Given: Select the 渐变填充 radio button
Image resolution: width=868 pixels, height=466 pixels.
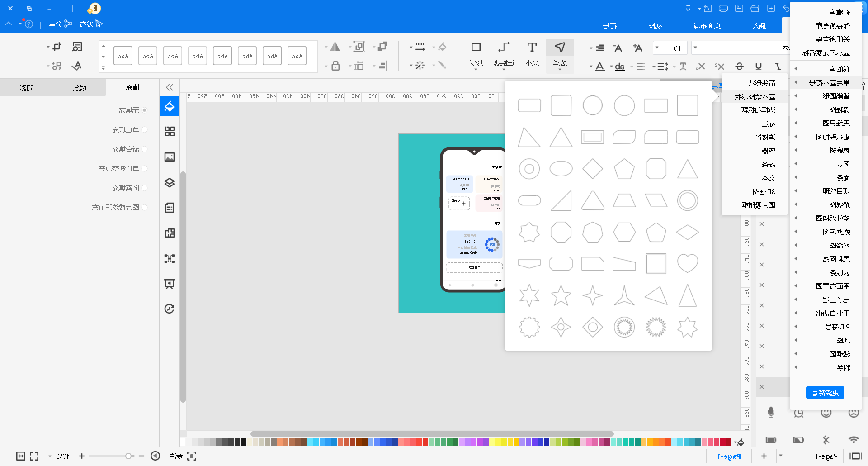Looking at the screenshot, I should pyautogui.click(x=145, y=149).
